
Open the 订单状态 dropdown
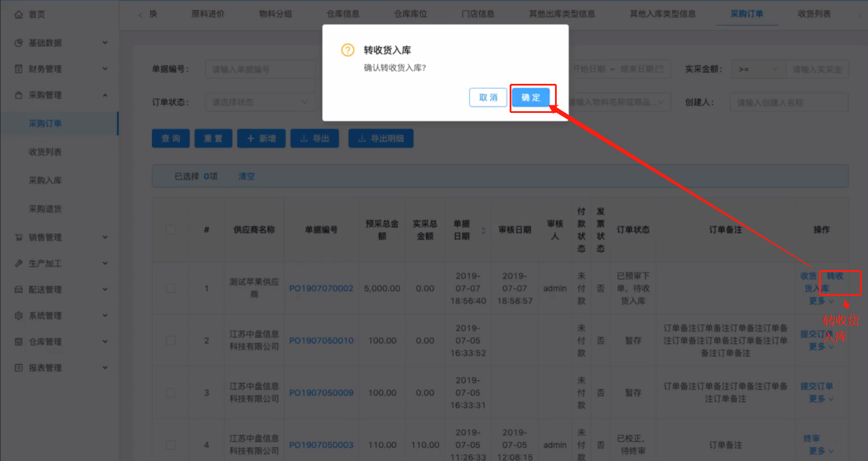tap(260, 102)
